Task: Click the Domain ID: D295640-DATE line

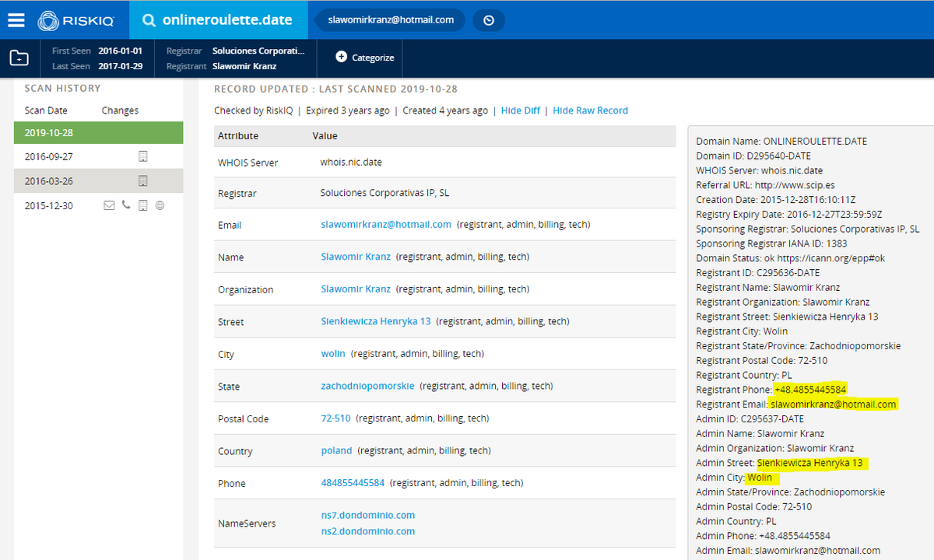Action: 753,156
